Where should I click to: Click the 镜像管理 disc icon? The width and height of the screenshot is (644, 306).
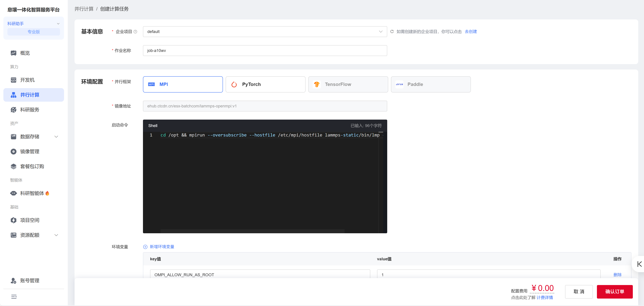[x=14, y=152]
